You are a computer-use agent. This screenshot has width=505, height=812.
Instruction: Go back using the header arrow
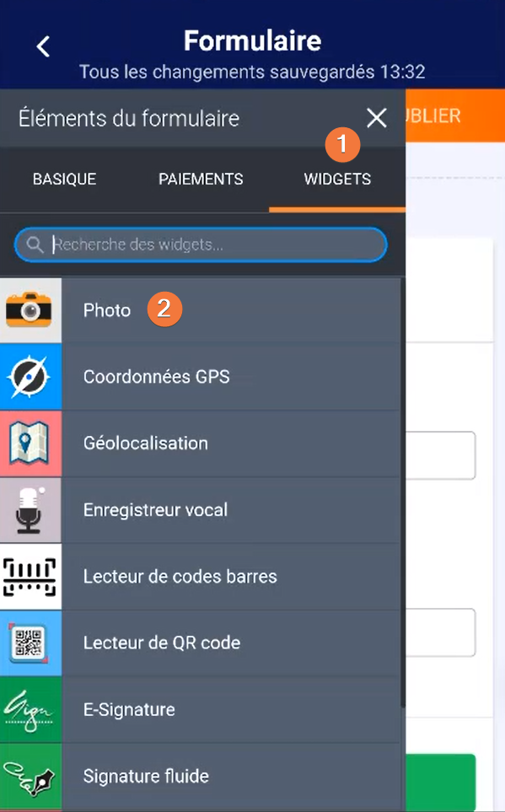click(43, 46)
